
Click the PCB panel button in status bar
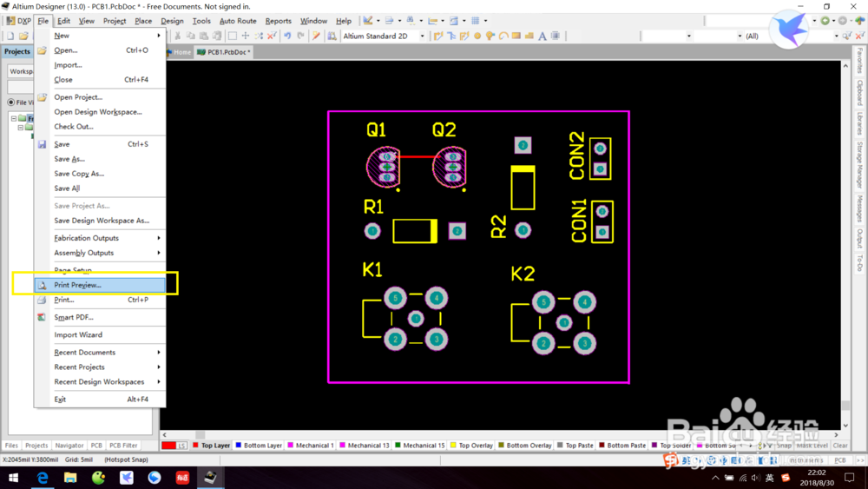click(x=839, y=460)
